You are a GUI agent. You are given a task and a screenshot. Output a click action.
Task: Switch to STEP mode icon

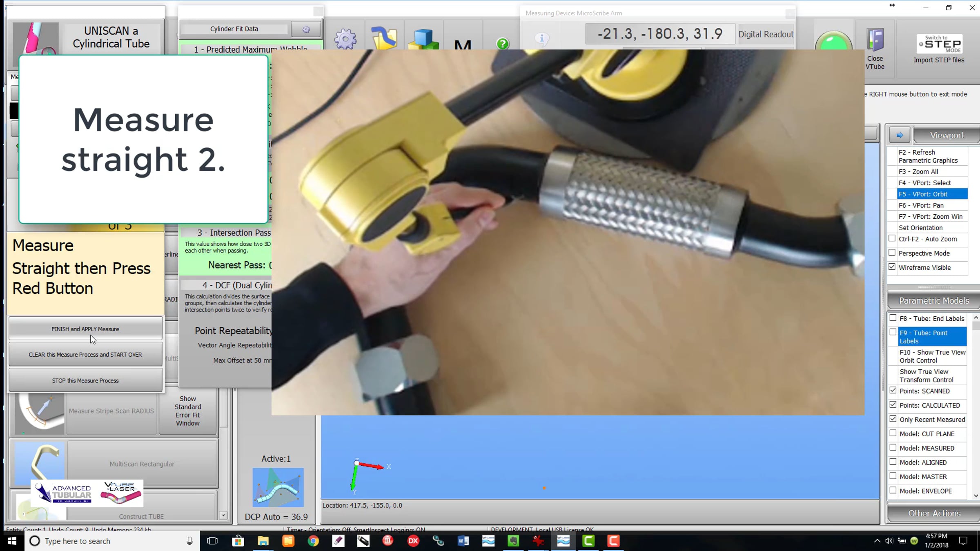[939, 44]
